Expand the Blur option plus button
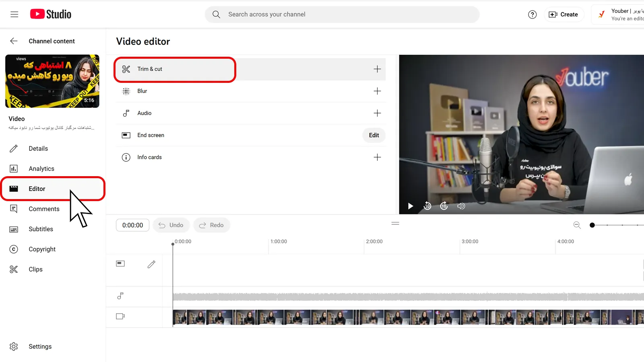 377,91
